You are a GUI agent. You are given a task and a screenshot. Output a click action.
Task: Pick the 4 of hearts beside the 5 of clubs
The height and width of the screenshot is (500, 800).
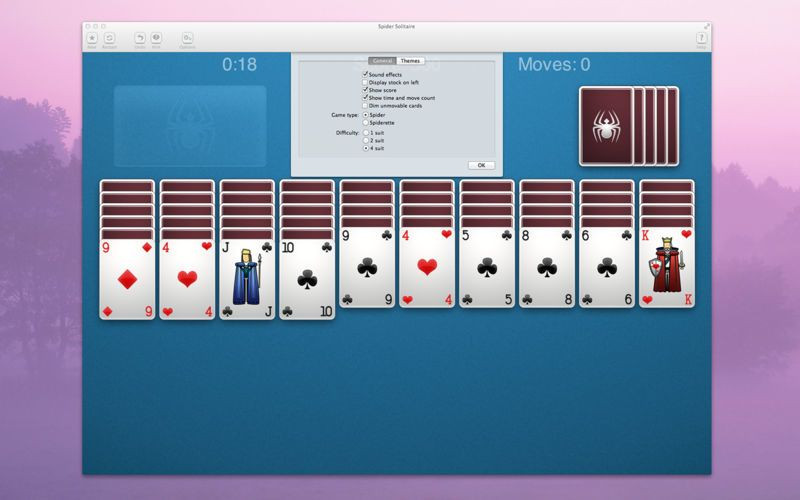click(x=427, y=267)
